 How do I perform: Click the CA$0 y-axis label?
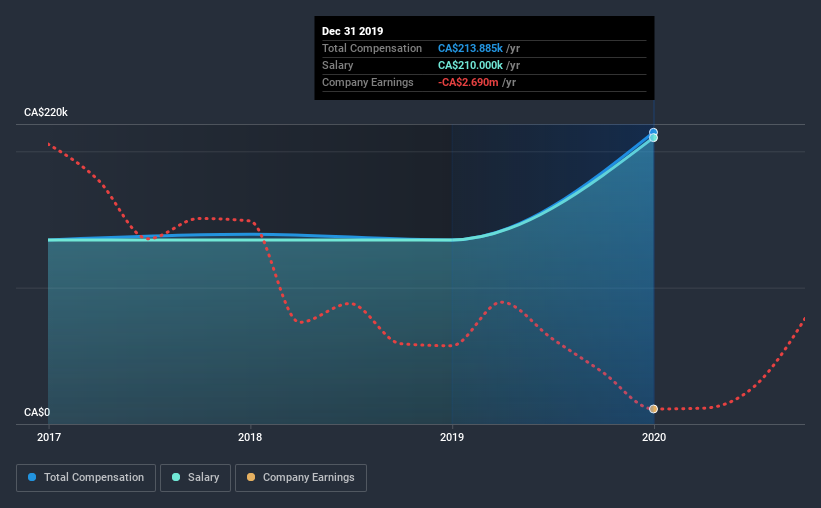(x=37, y=412)
